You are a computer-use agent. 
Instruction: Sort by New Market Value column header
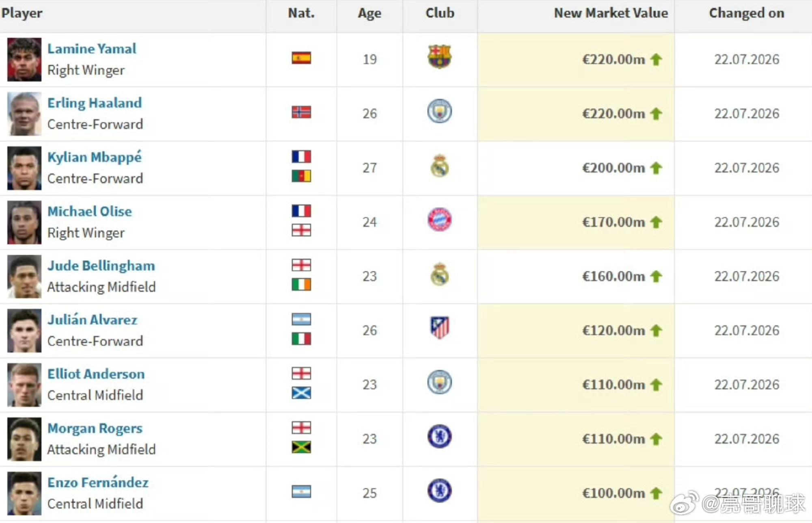pos(611,13)
